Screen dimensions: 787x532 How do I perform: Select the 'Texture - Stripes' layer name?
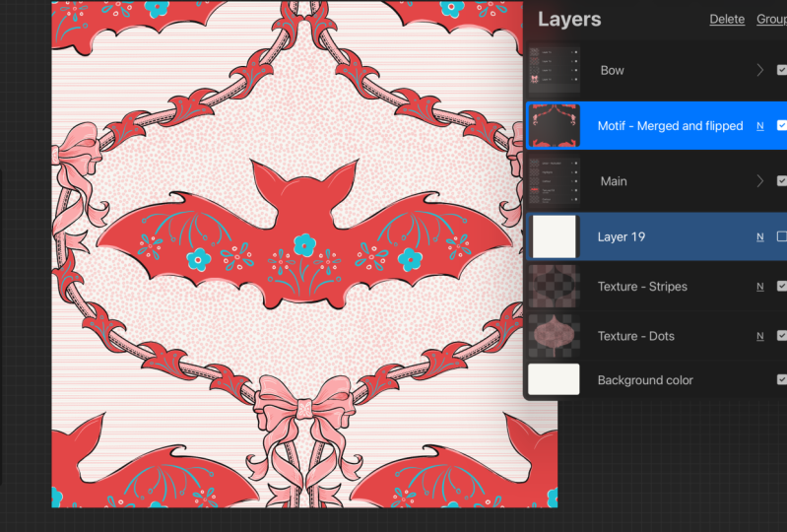point(642,287)
